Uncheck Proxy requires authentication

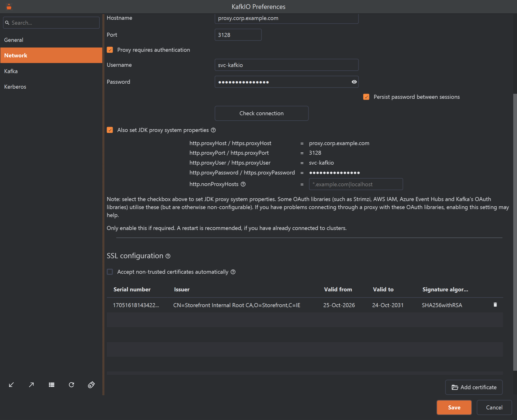tap(110, 50)
